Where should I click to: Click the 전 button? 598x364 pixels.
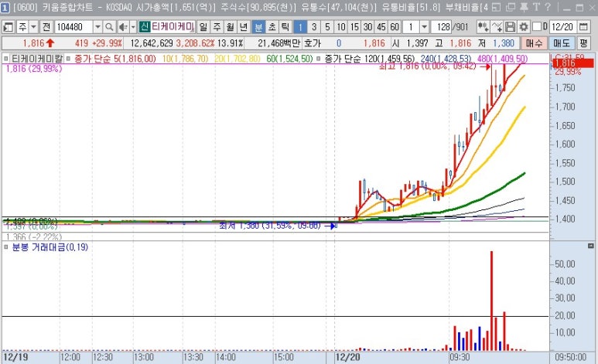point(46,27)
